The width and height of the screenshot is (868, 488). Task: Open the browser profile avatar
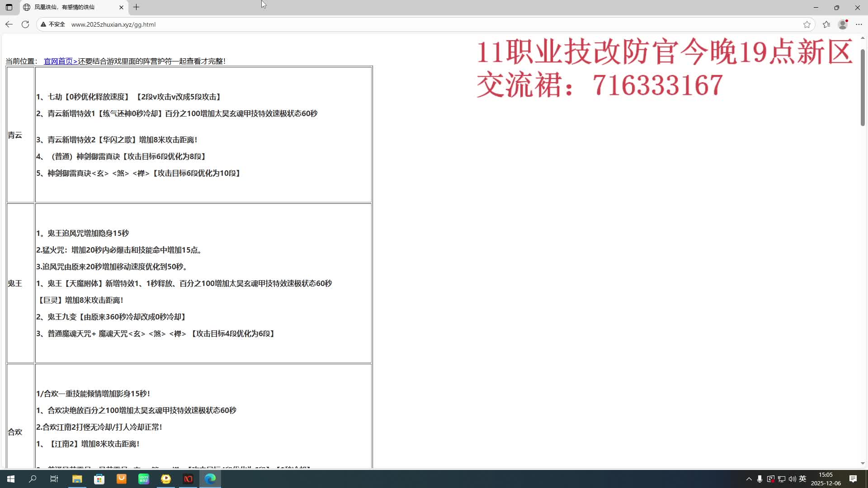[843, 24]
